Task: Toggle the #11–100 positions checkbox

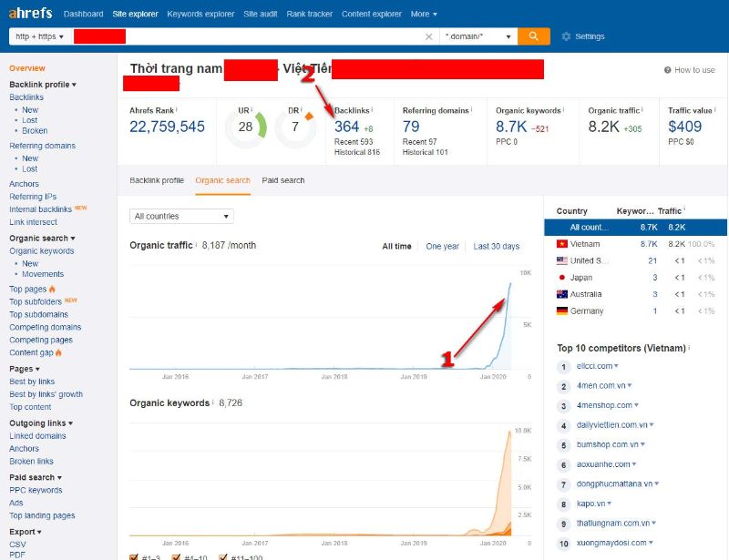Action: pos(222,556)
